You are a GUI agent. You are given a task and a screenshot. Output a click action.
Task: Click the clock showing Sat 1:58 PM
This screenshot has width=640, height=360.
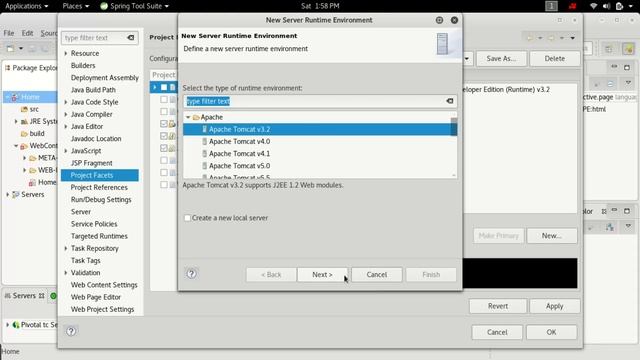click(x=320, y=6)
